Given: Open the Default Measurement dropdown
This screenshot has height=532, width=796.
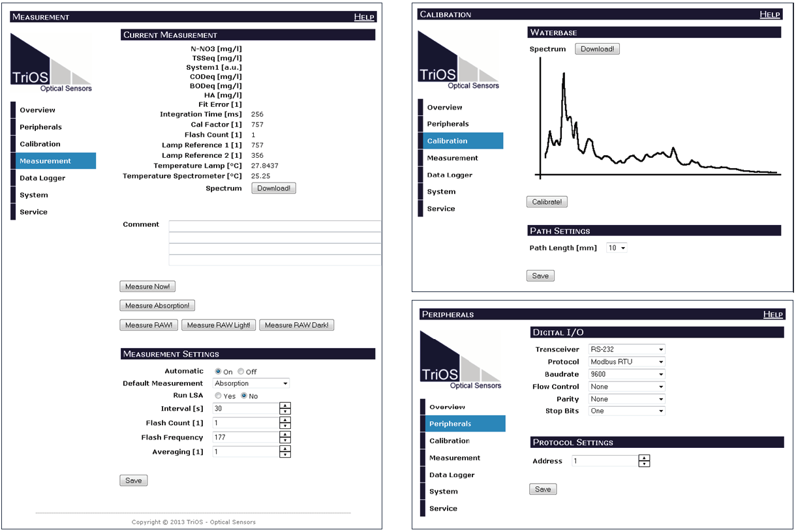Looking at the screenshot, I should click(251, 383).
